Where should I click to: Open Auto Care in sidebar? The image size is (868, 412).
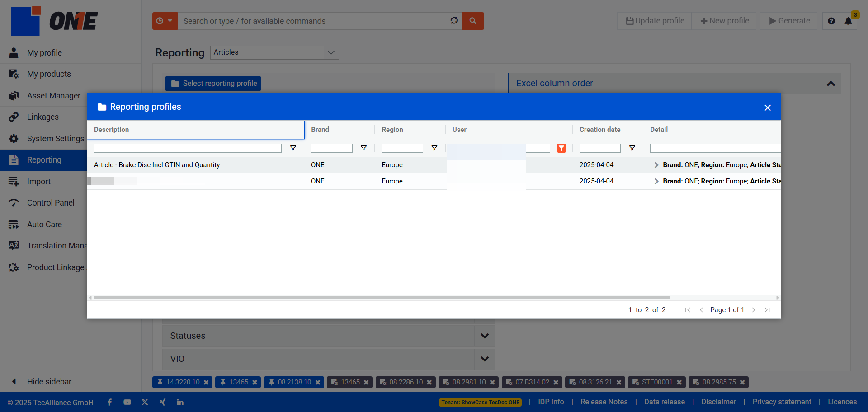44,225
